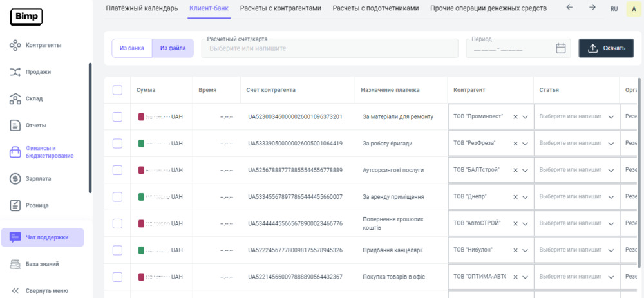644x298 pixels.
Task: Open the Расчеты с контрагентами tab
Action: [280, 8]
